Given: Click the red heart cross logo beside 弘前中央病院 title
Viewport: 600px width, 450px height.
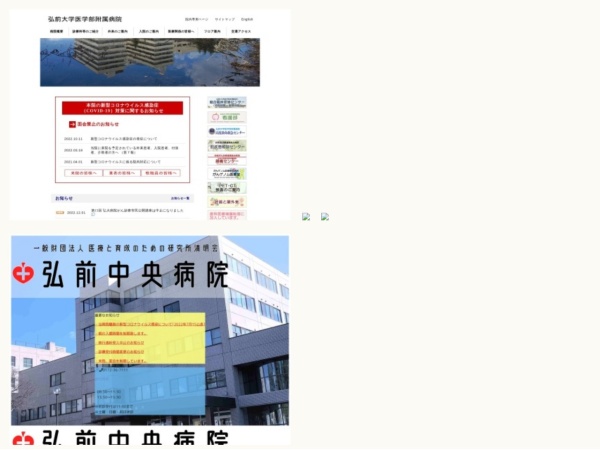Looking at the screenshot, I should (x=23, y=273).
